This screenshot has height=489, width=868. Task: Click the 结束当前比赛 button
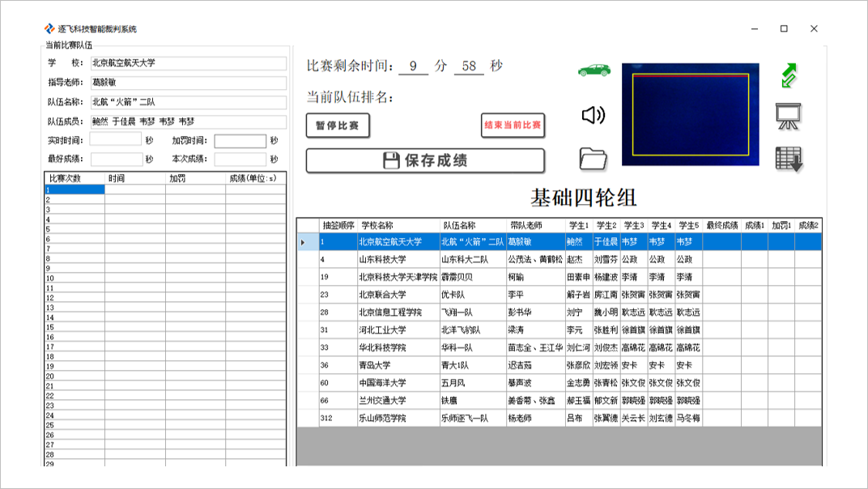tap(513, 125)
